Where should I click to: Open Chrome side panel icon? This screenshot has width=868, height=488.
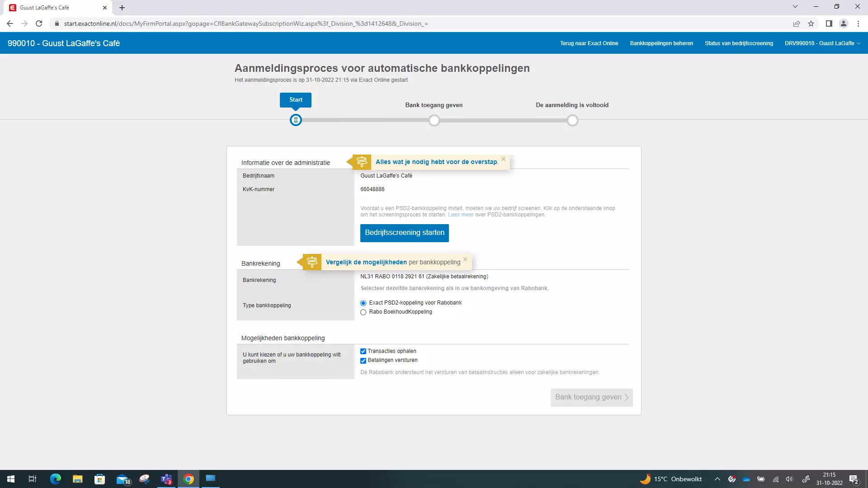[829, 23]
